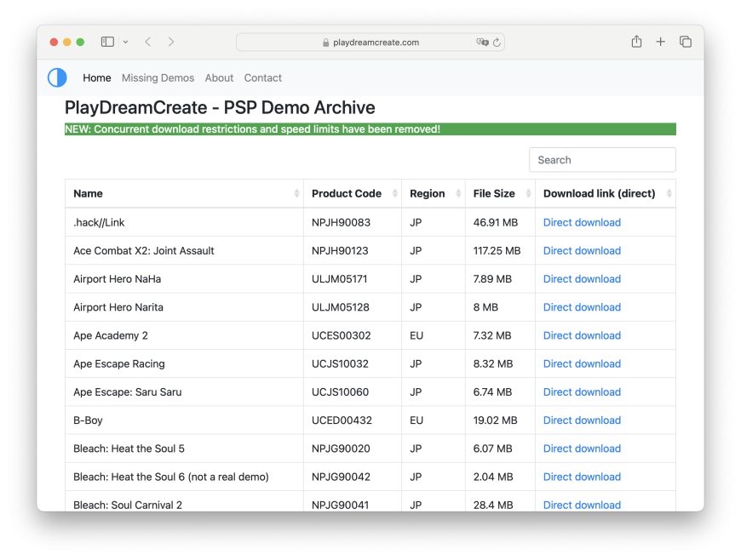Click Direct download for Bleach: Heat the Soul 6

click(x=582, y=477)
